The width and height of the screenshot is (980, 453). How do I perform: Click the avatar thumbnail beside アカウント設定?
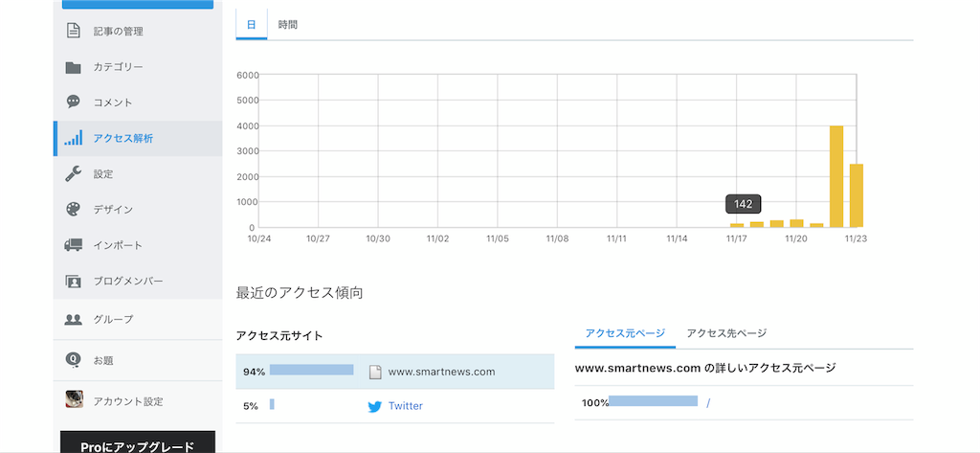(x=75, y=399)
